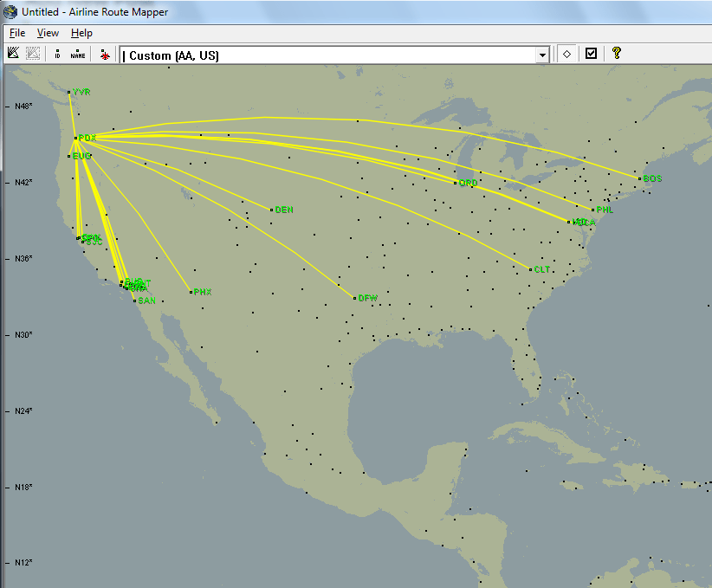Viewport: 712px width, 588px height.
Task: Select the DEN airport label
Action: pos(284,209)
